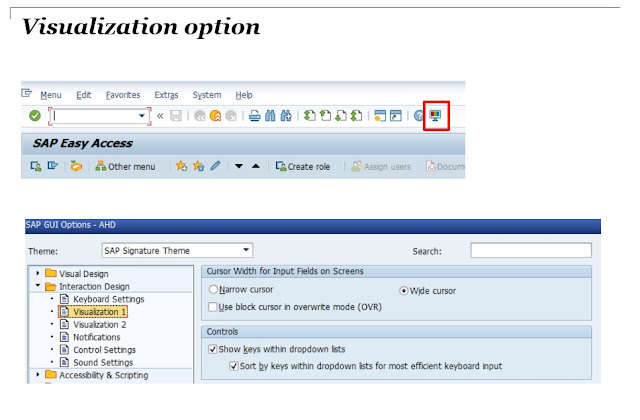Open the Favorites menu
This screenshot has width=640, height=420.
[x=123, y=95]
